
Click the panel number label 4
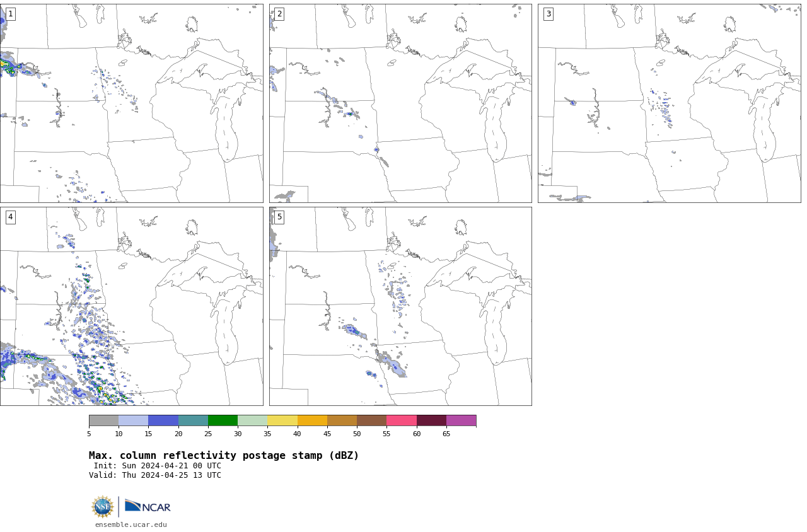10,217
